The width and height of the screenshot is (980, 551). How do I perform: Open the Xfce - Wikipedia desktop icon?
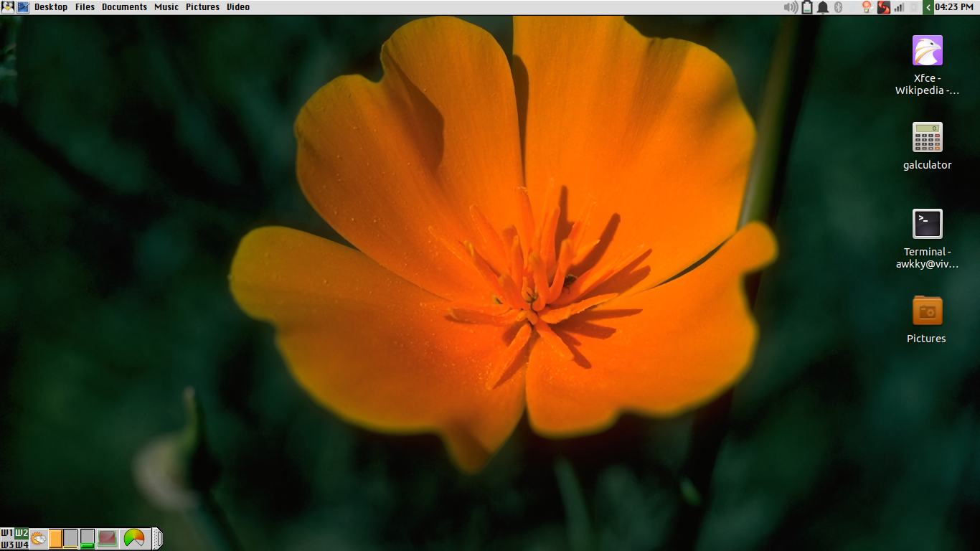point(927,50)
